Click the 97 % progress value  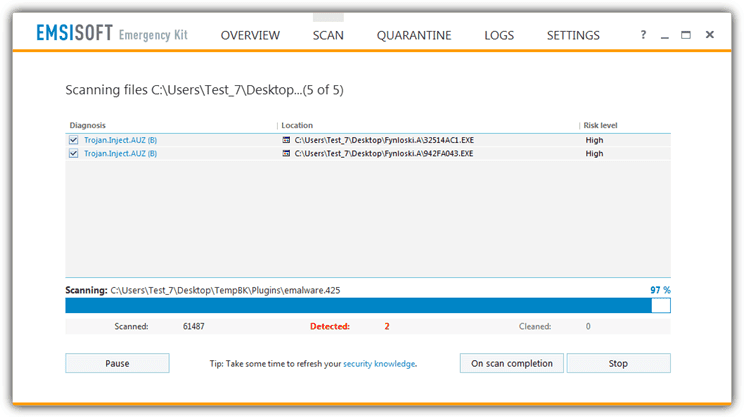tap(660, 290)
